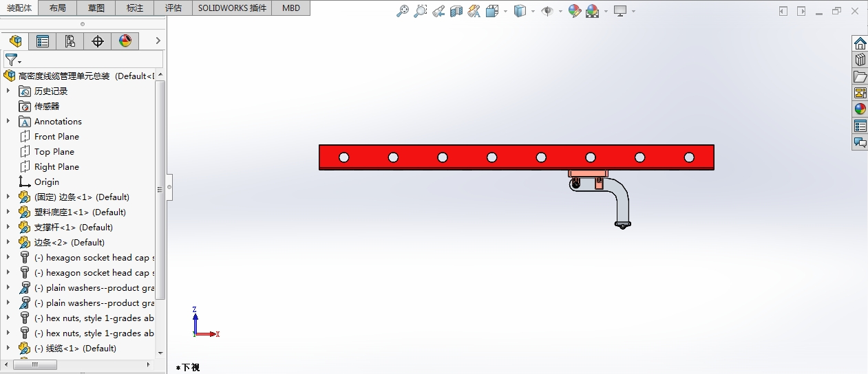Switch to the 装配体 tab
This screenshot has height=374, width=868.
tap(19, 8)
